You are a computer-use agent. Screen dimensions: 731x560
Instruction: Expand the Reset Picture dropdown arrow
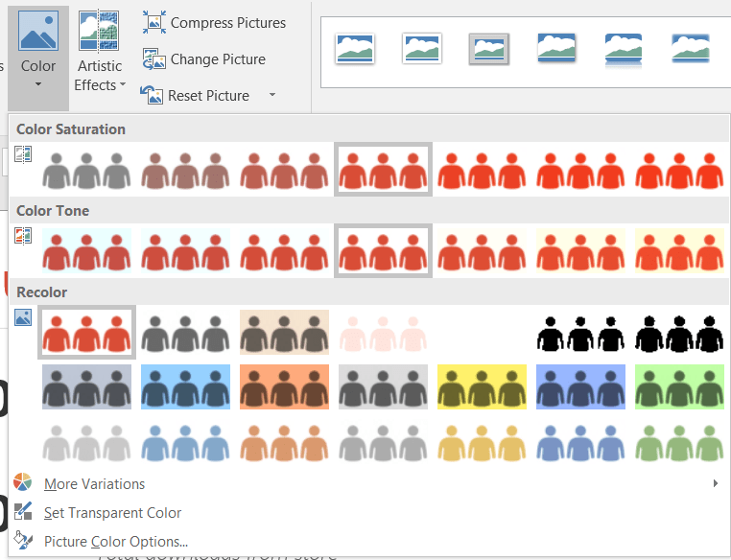272,95
